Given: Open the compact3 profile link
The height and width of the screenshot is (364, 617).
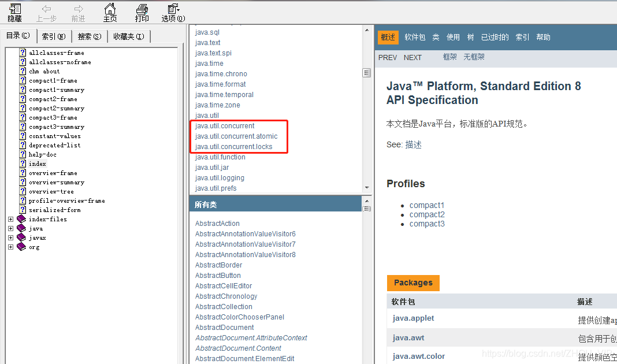Looking at the screenshot, I should point(427,224).
